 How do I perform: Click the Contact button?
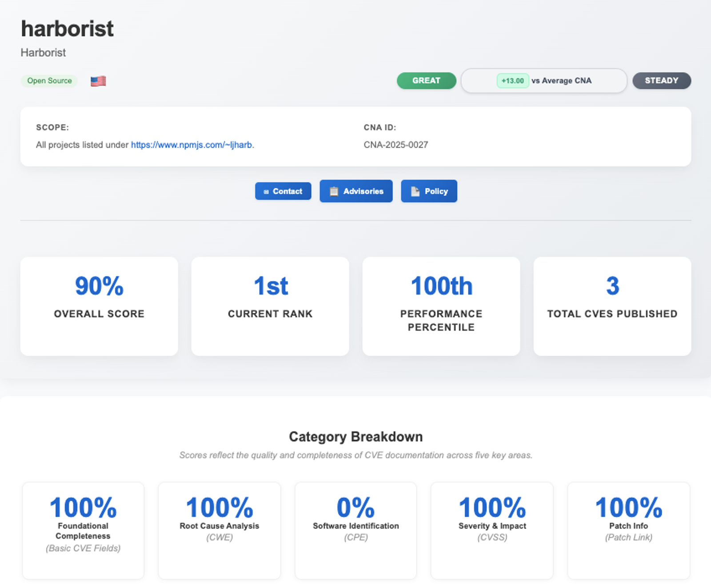[x=283, y=191]
